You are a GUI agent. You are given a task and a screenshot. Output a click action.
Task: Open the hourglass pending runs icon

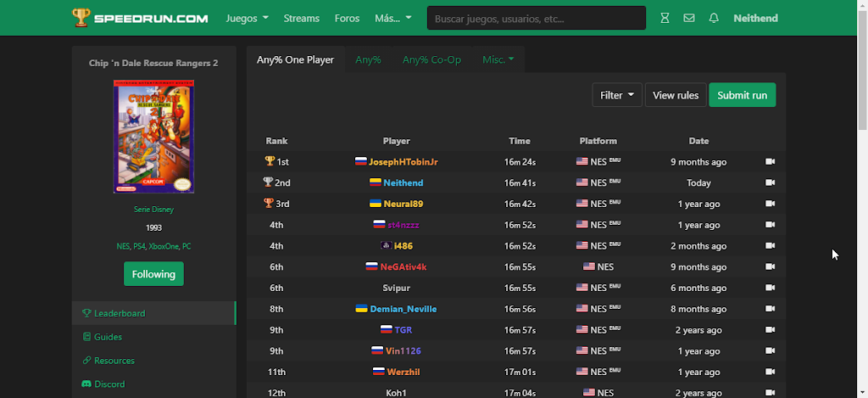point(665,19)
